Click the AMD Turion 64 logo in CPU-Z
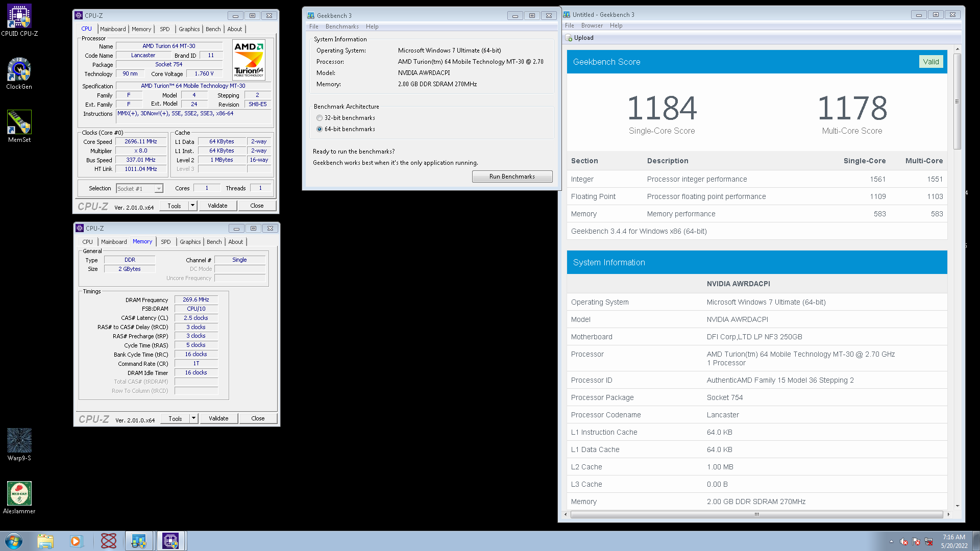 point(249,60)
